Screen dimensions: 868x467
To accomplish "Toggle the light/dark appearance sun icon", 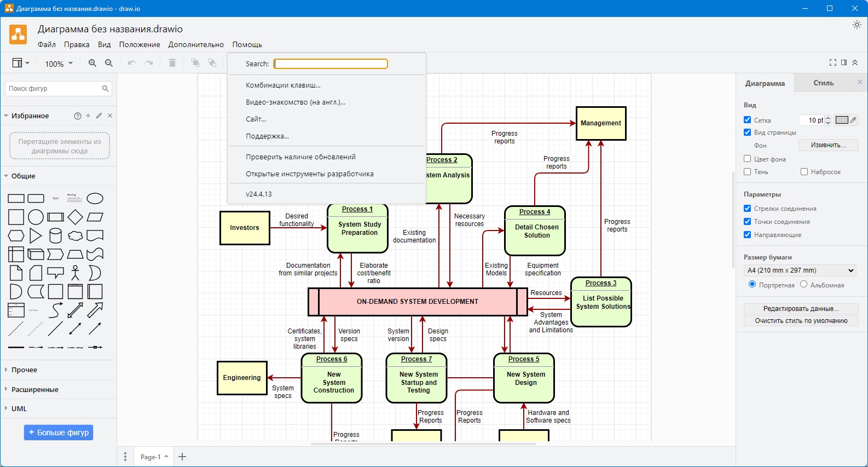I will click(857, 25).
